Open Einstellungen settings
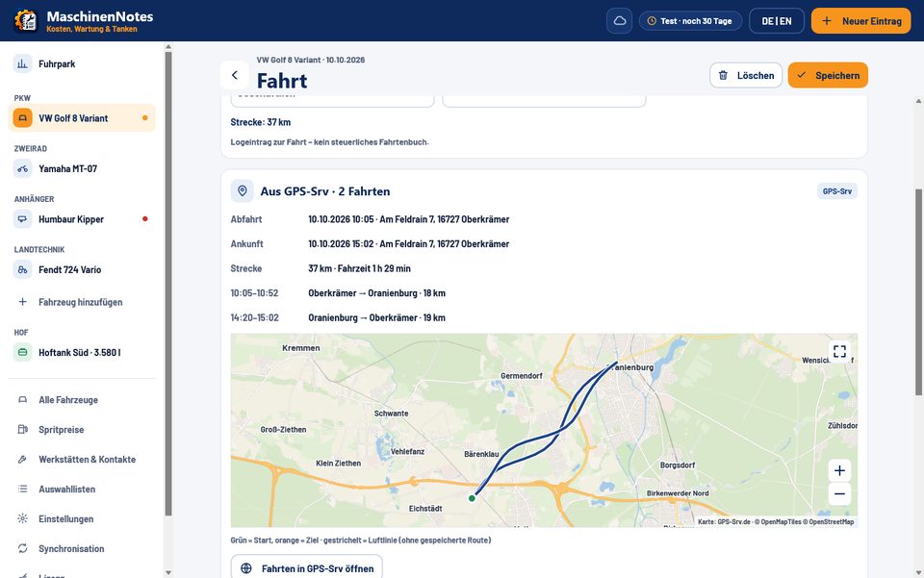Screen dimensions: 924x578 click(81, 518)
